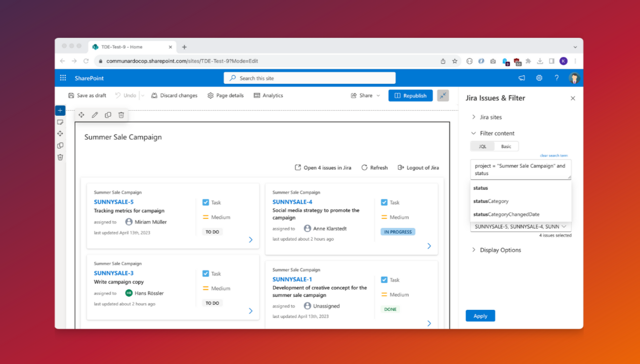Open the SUNNYSALE-1 card arrow
Viewport: 640px width, 364px height.
click(430, 324)
